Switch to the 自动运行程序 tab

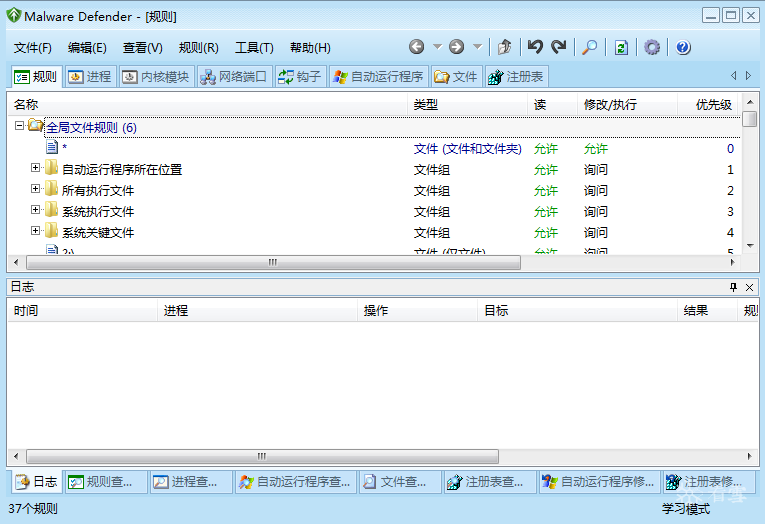click(x=379, y=77)
